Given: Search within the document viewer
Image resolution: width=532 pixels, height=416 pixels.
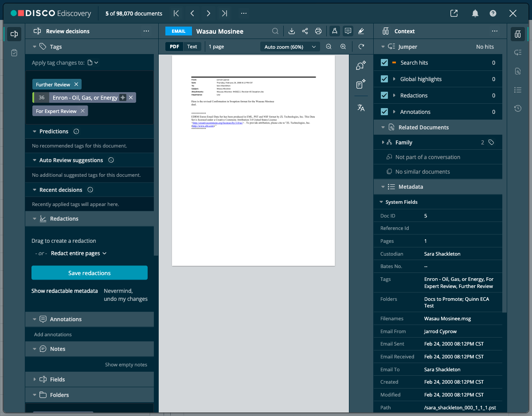Looking at the screenshot, I should point(275,31).
